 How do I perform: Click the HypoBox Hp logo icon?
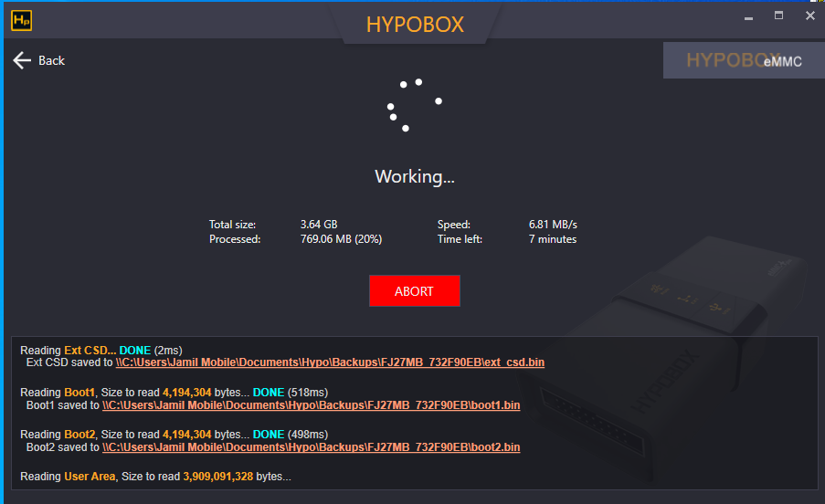[22, 21]
